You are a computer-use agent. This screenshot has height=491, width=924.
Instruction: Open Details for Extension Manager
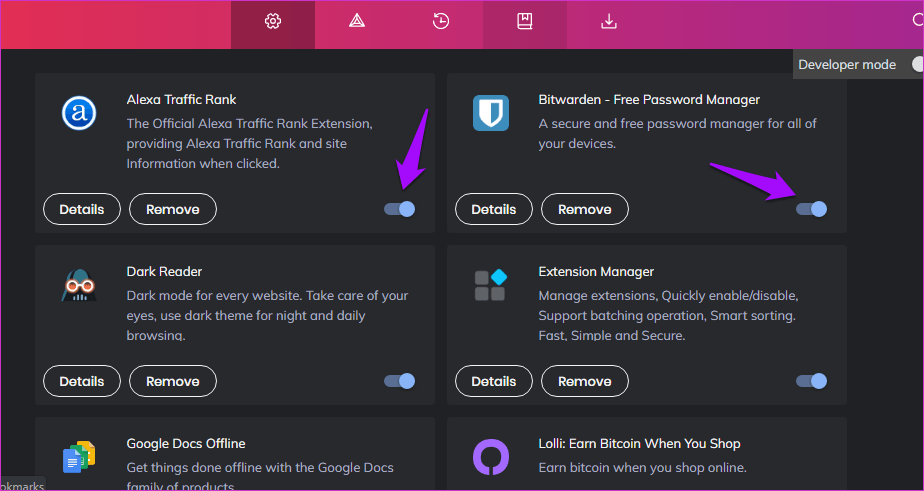(494, 381)
